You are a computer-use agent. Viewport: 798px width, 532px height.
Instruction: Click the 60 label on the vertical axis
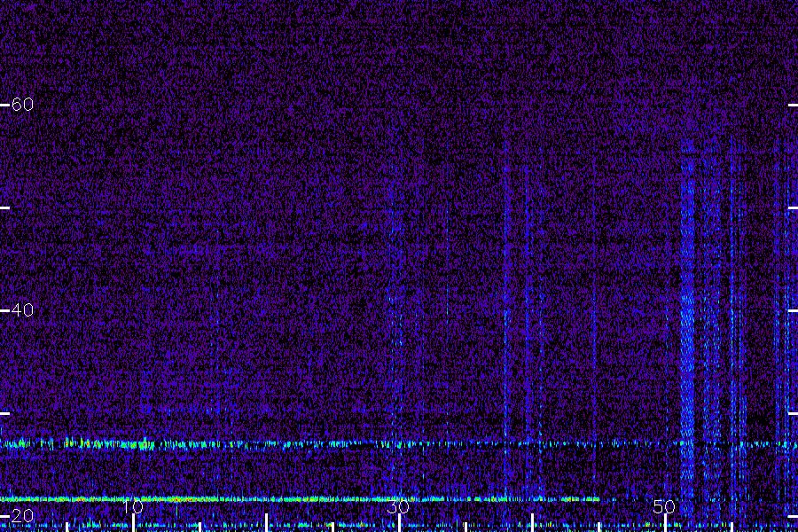pos(22,105)
